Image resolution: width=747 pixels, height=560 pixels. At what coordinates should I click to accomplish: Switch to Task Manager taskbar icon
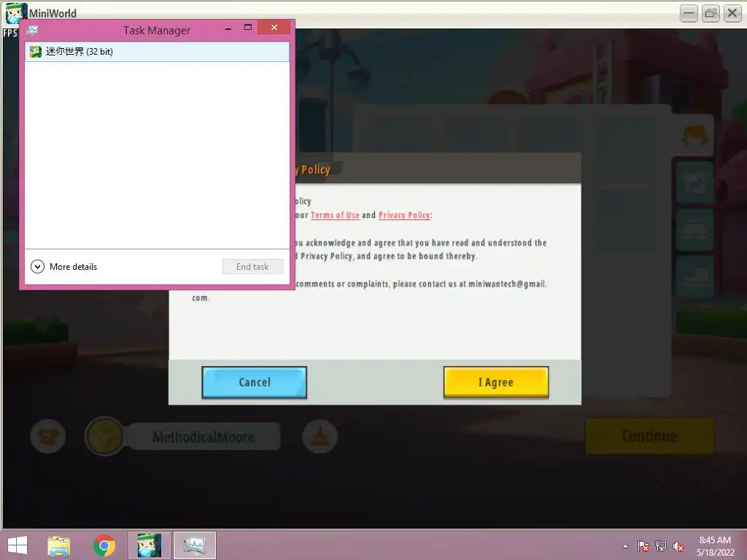[194, 545]
